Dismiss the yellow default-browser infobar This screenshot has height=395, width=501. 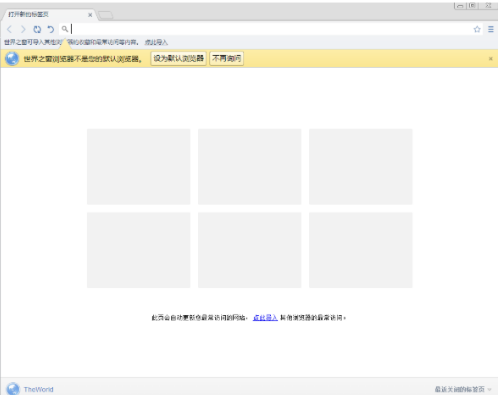point(491,59)
